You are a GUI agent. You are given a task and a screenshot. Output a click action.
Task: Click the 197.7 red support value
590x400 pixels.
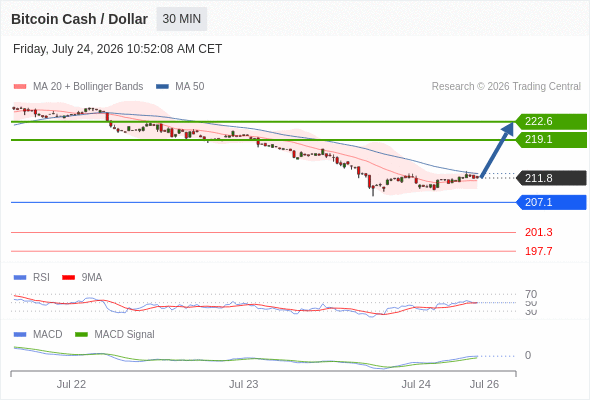[538, 251]
